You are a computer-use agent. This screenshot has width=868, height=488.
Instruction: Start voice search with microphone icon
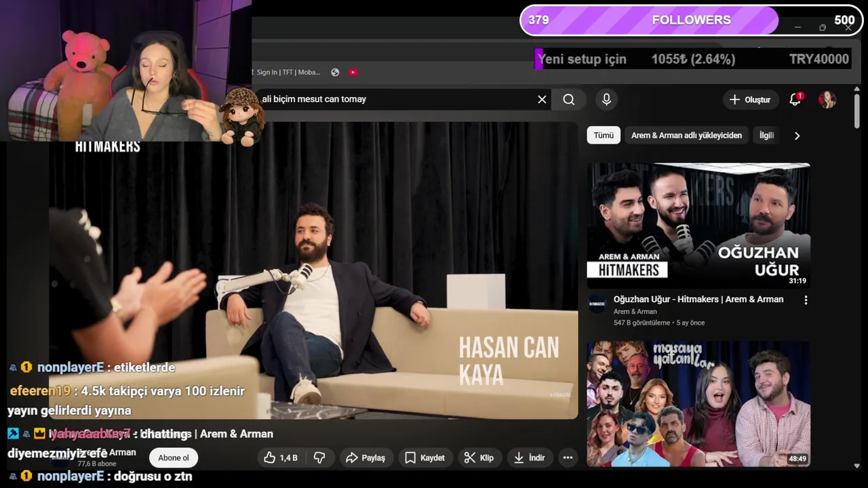(x=606, y=100)
